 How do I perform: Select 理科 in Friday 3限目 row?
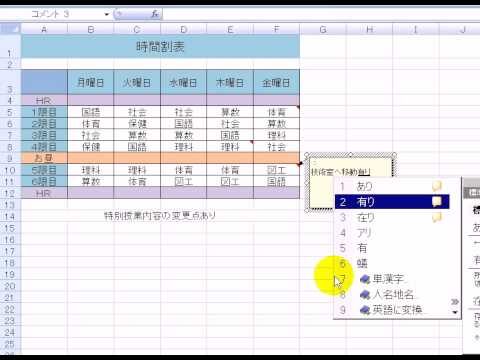tap(276, 135)
